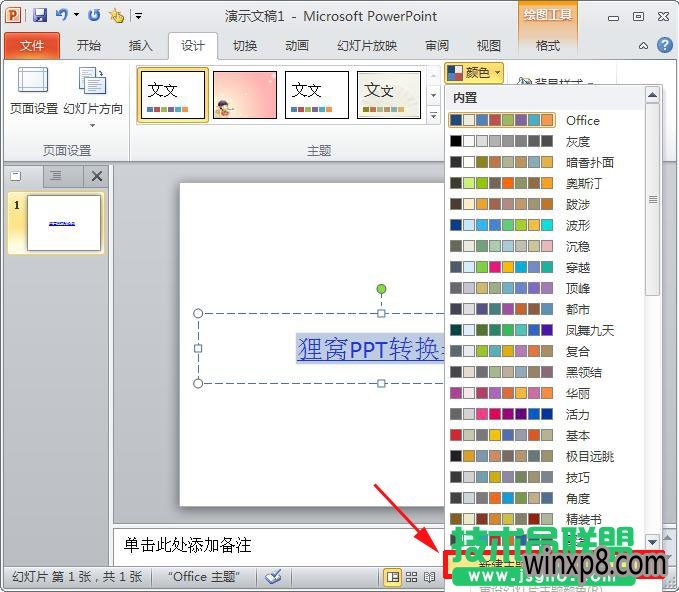Choose the 奥斯汀 color scheme

[x=544, y=183]
